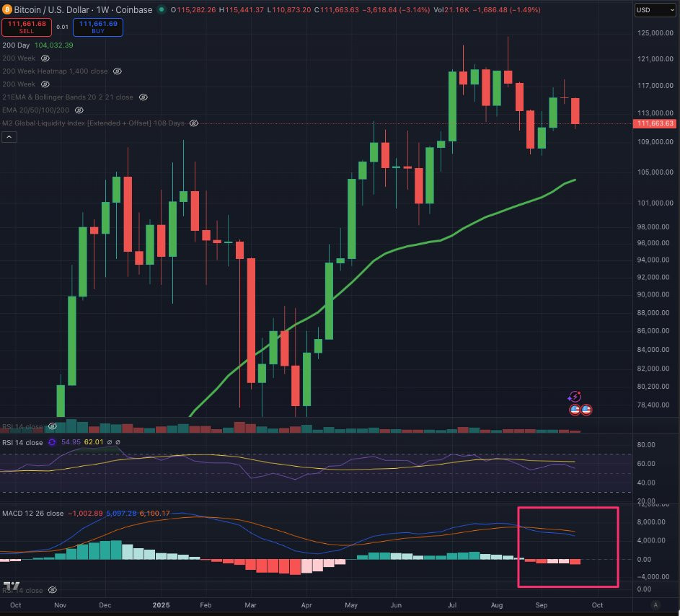Screen dimensions: 680x616
Task: Show hidden RSI 14 close beneath the MACD pane
Action: 53,590
